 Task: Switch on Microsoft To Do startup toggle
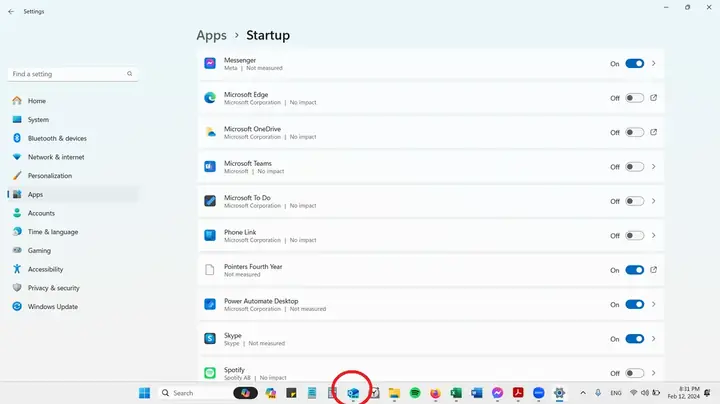tap(635, 201)
